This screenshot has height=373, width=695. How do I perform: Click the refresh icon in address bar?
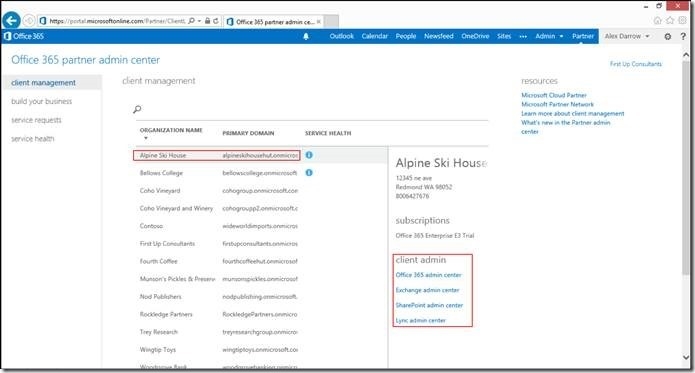point(216,21)
